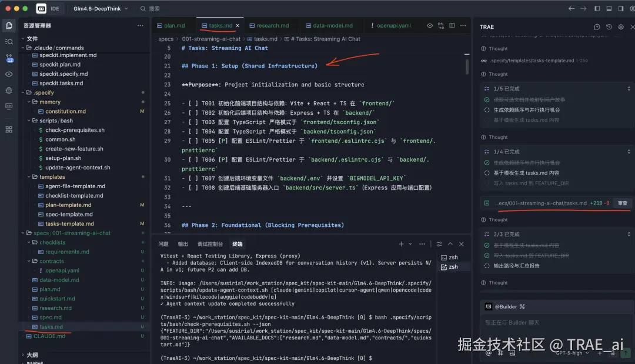Close the terminal panel with X

point(462,244)
